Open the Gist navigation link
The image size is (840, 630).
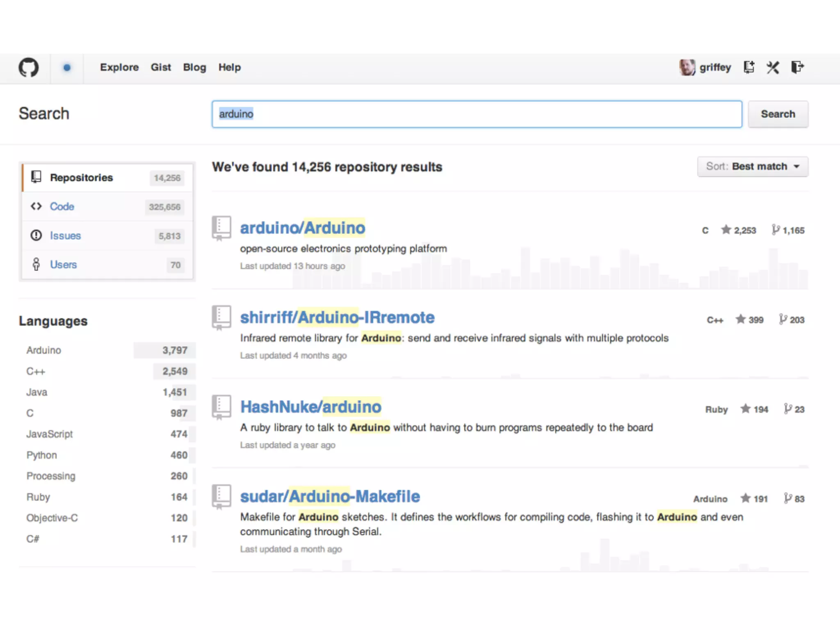(x=160, y=67)
